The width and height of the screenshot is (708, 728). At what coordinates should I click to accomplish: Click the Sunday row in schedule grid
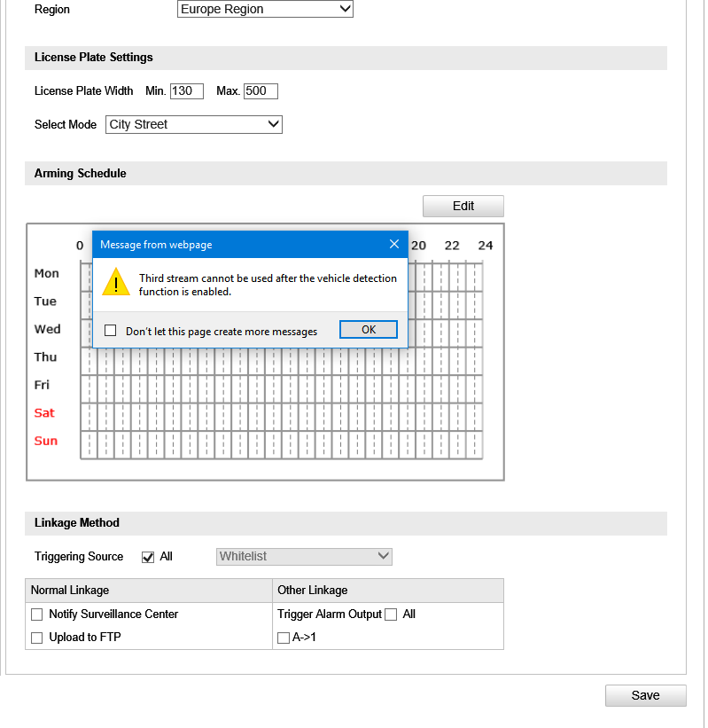282,444
